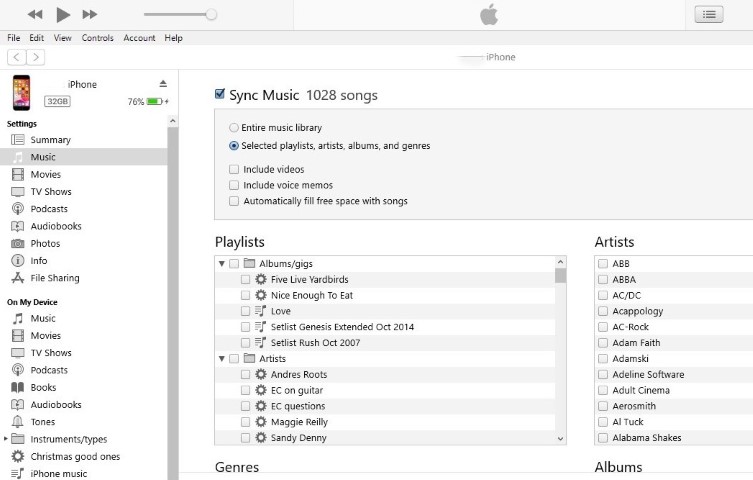The image size is (753, 480).
Task: Uncheck the Sync Music checkbox
Action: [220, 95]
